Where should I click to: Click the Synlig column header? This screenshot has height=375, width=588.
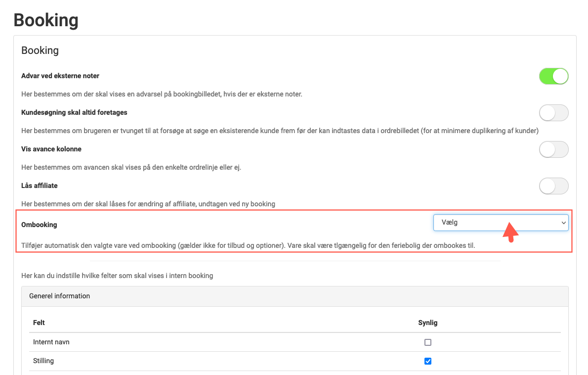428,323
